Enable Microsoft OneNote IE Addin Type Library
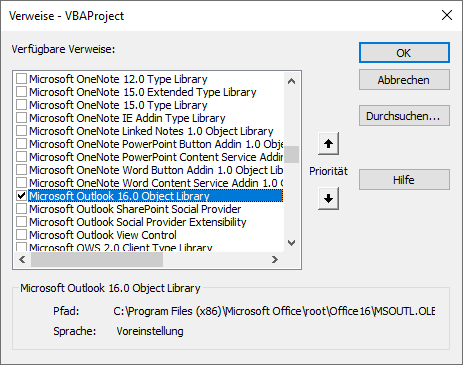Viewport: 463px width, 365px height. pyautogui.click(x=22, y=118)
